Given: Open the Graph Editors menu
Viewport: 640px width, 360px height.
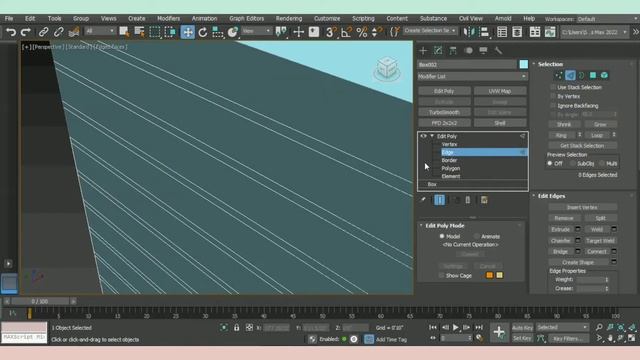Looking at the screenshot, I should 247,18.
